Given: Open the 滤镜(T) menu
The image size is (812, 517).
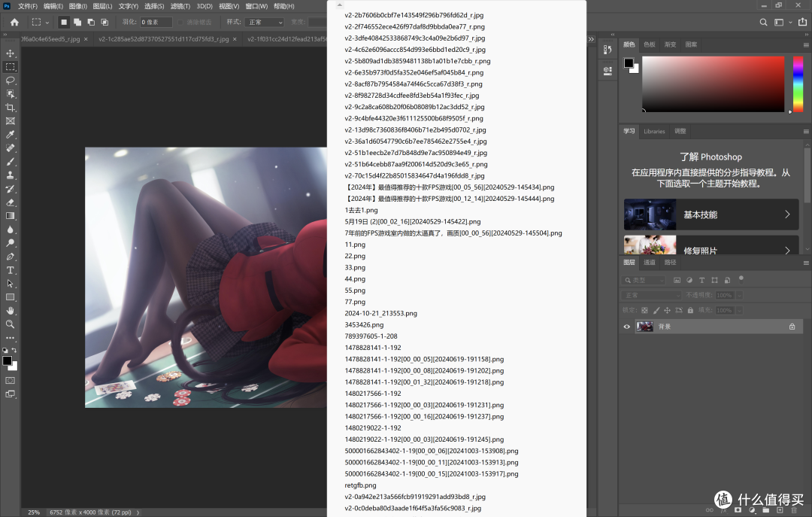Looking at the screenshot, I should (x=180, y=6).
